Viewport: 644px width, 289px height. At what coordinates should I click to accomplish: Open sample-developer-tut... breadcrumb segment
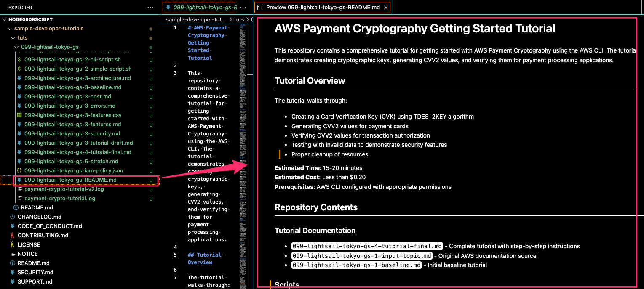click(x=196, y=19)
